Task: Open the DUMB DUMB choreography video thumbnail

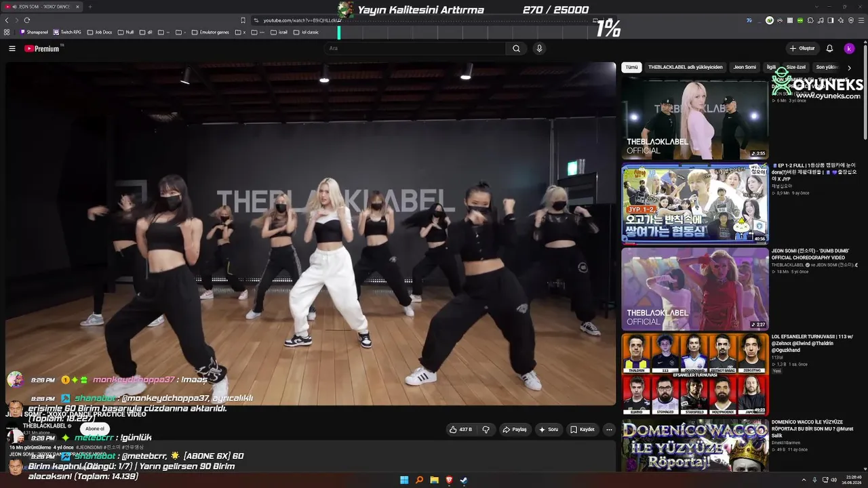Action: pos(695,288)
